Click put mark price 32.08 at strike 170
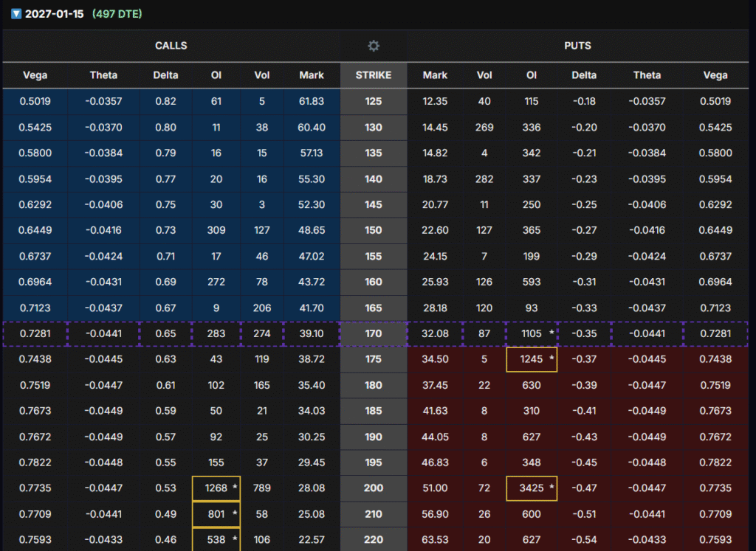756x551 pixels. coord(435,333)
